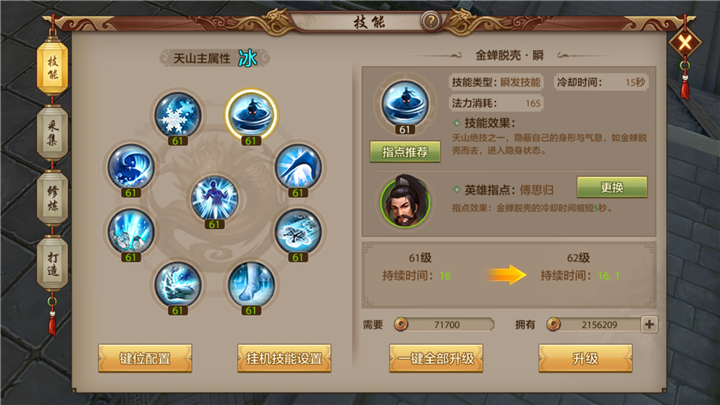Select the ice wave skill icon
Viewport: 720px width, 405px height.
pyautogui.click(x=131, y=167)
